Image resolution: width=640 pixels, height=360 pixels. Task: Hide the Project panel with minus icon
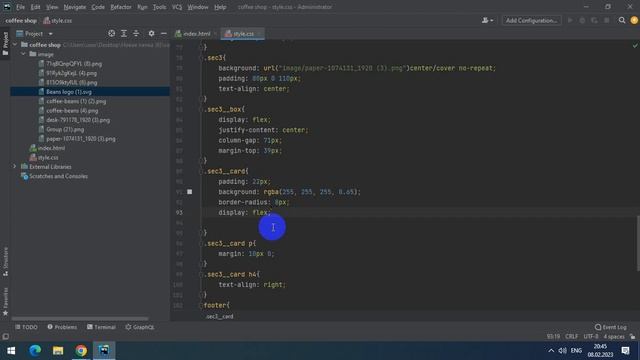coord(164,33)
